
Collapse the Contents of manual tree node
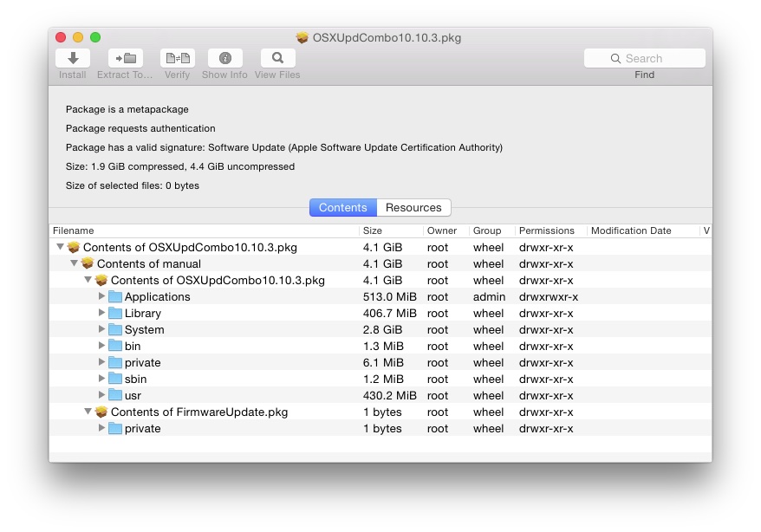coord(74,263)
